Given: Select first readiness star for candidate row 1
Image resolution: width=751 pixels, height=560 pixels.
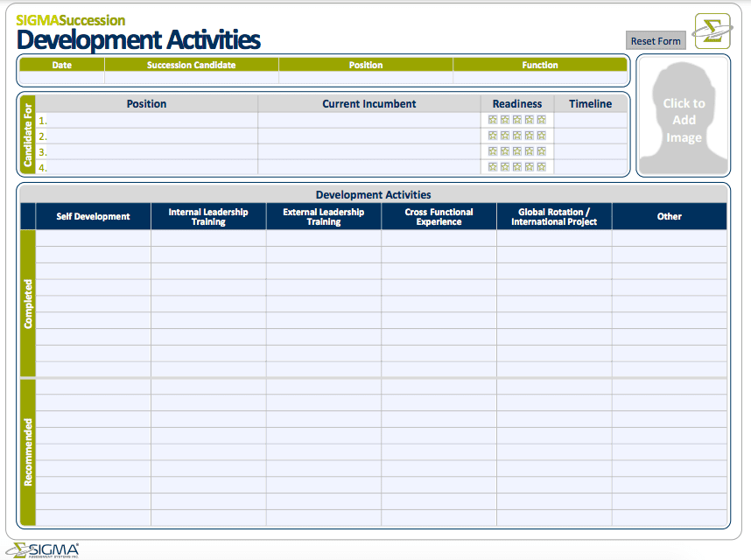Looking at the screenshot, I should coord(493,120).
